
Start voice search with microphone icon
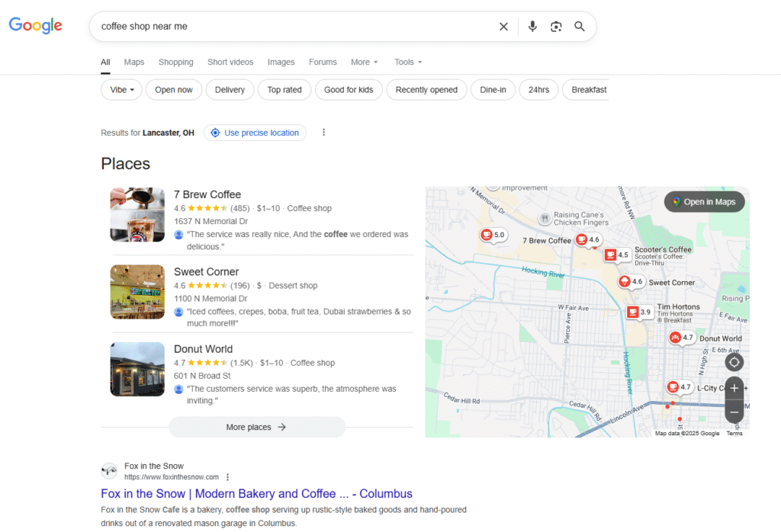532,27
